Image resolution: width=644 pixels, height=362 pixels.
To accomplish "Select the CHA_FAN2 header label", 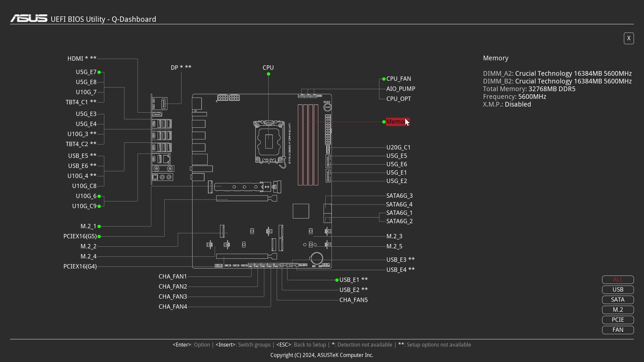I will pyautogui.click(x=173, y=287).
